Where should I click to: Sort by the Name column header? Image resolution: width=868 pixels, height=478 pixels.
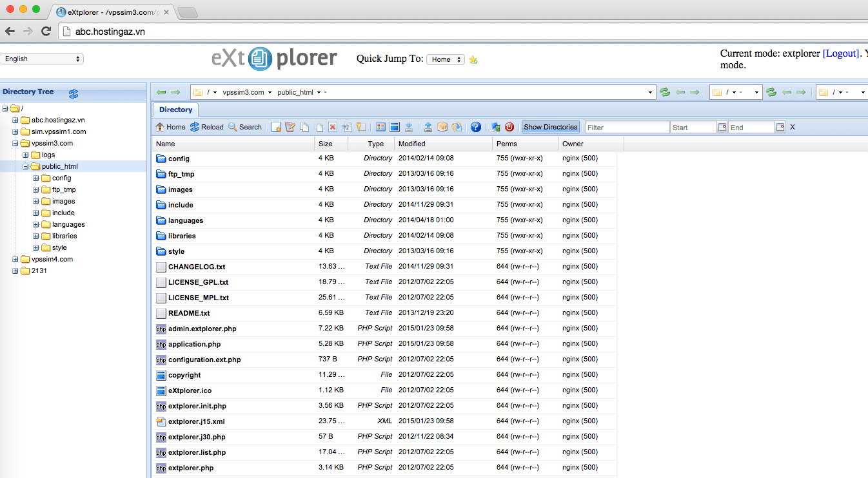click(x=233, y=144)
